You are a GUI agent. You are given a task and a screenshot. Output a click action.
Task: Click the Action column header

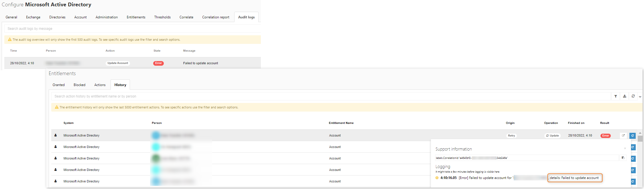tap(110, 51)
